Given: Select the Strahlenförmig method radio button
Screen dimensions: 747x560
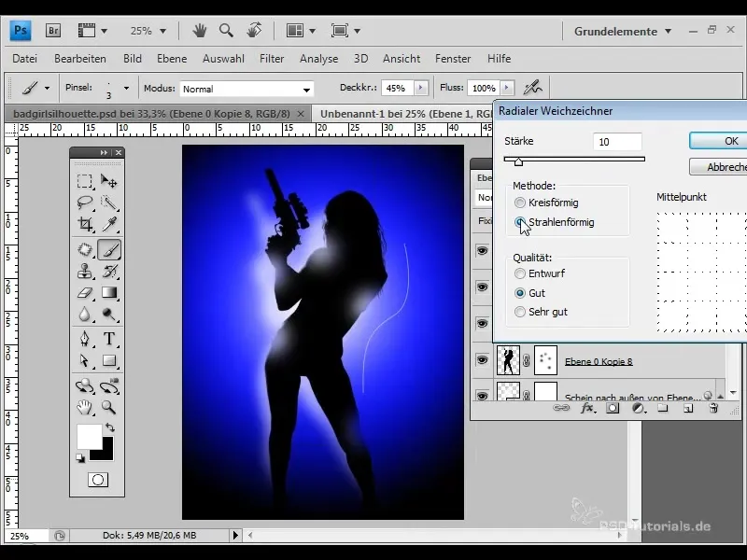Looking at the screenshot, I should 520,222.
